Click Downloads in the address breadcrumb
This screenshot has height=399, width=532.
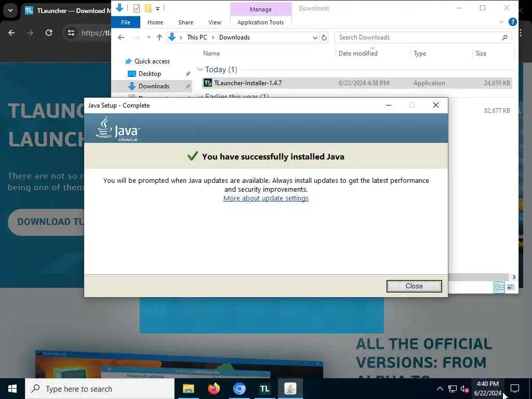point(234,37)
